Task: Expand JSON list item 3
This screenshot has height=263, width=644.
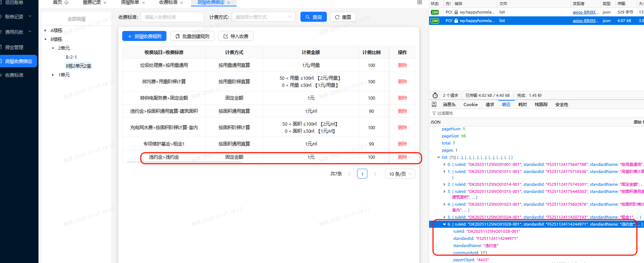Action: click(444, 191)
